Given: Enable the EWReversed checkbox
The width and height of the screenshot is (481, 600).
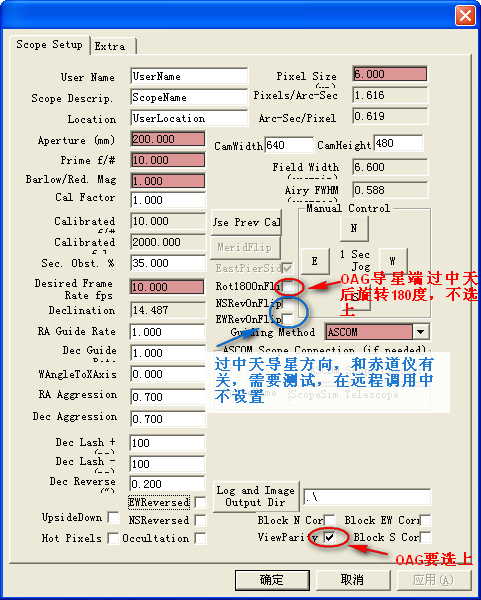Looking at the screenshot, I should coord(200,502).
